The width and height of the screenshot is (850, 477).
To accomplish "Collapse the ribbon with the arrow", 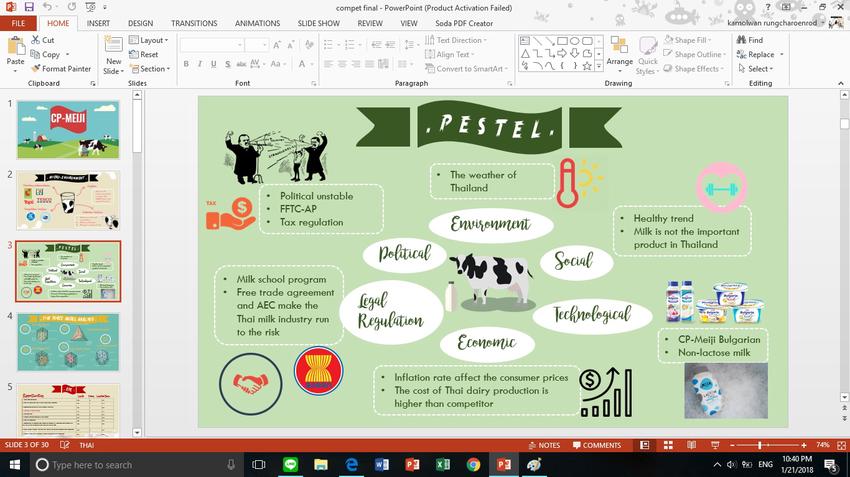I will click(841, 83).
